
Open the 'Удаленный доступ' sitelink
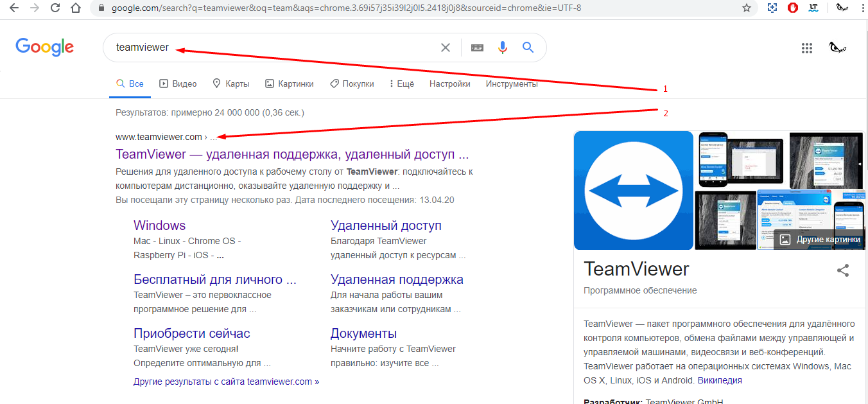click(386, 225)
